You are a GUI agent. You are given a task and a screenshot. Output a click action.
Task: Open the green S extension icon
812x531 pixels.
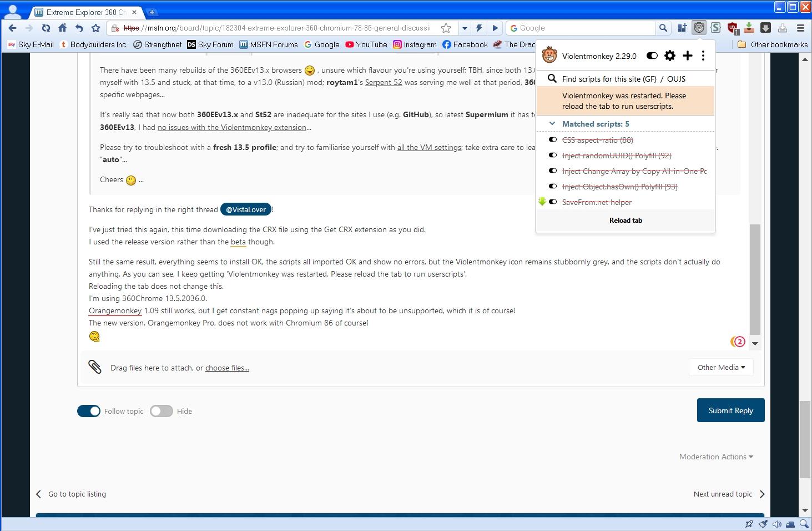tap(716, 28)
